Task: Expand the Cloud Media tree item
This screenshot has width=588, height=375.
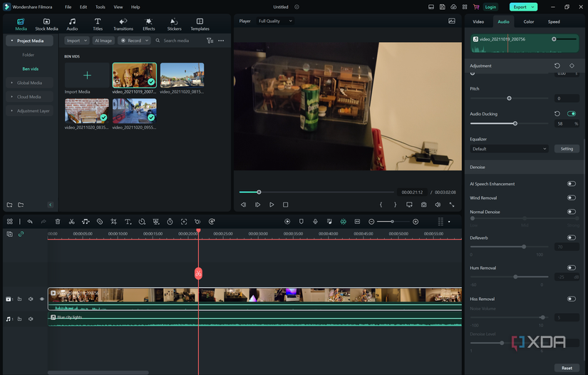Action: click(x=12, y=97)
